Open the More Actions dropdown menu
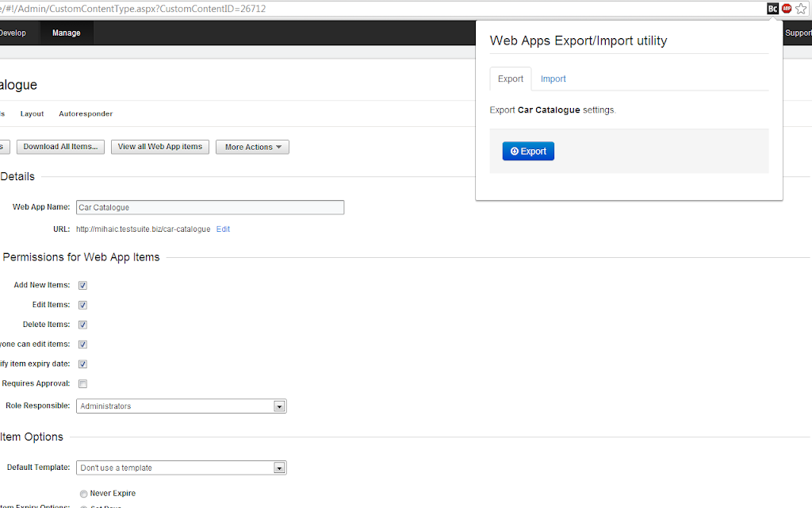The image size is (812, 508). 252,147
